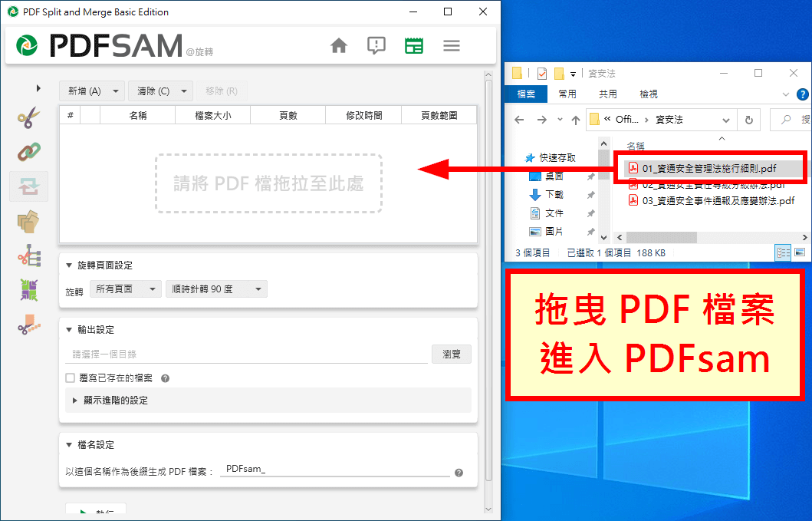Click help icon beside 覆寫已存在的檔案
This screenshot has height=521, width=812.
tap(165, 378)
